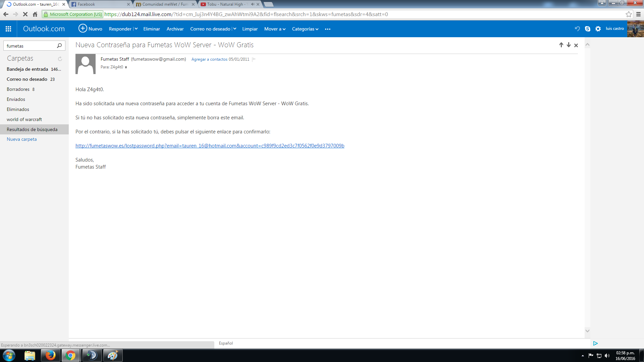The image size is (644, 362).
Task: Click the AdChoices icon
Action: pos(595,343)
